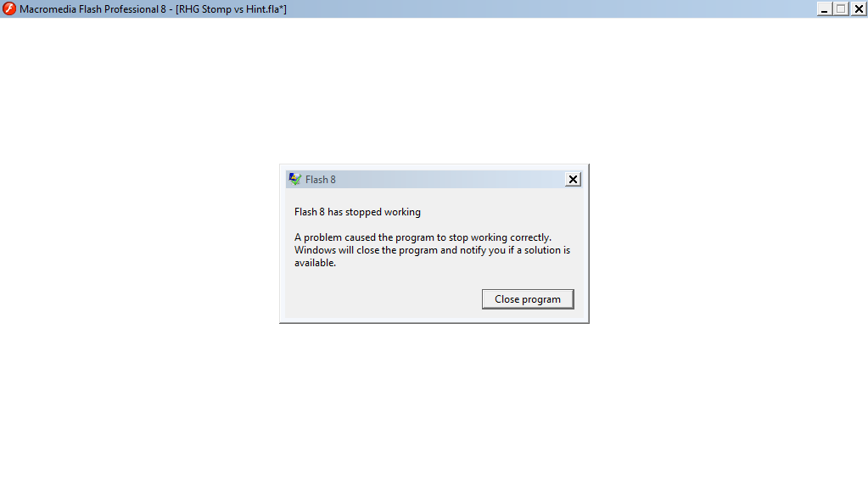Click the 'A problem caused the program' sentence
The width and height of the screenshot is (868, 485).
423,237
